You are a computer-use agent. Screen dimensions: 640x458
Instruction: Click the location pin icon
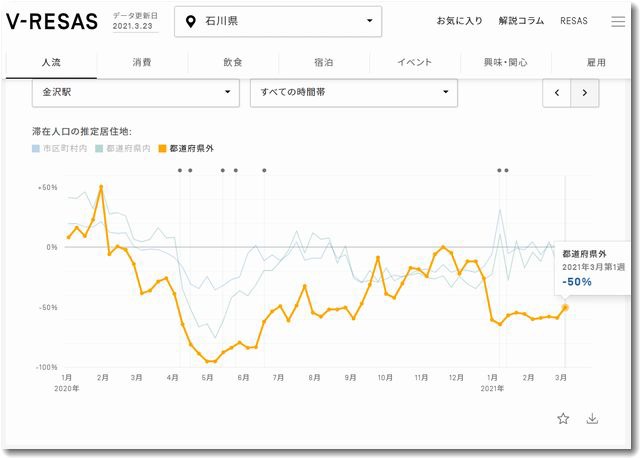pos(191,21)
